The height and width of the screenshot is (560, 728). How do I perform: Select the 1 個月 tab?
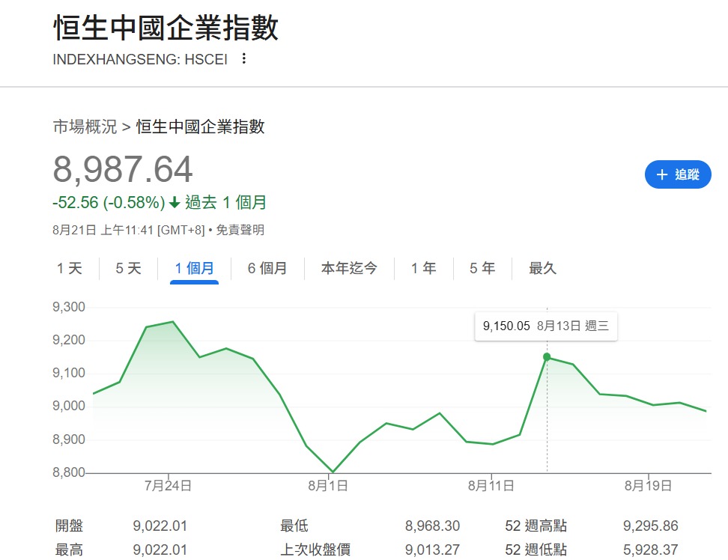(194, 269)
